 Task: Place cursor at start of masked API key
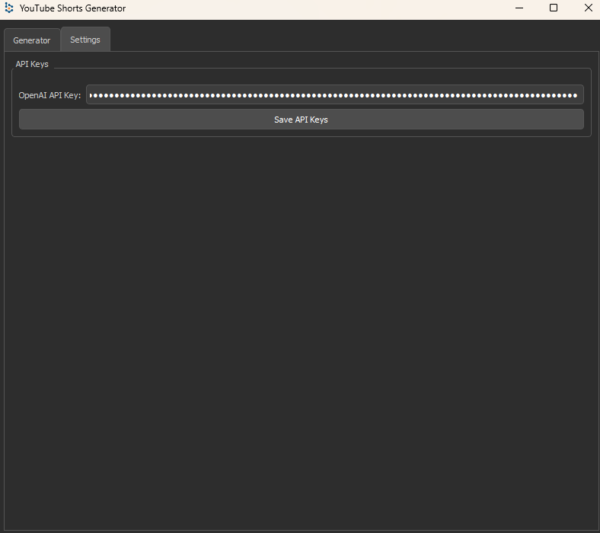(x=90, y=96)
